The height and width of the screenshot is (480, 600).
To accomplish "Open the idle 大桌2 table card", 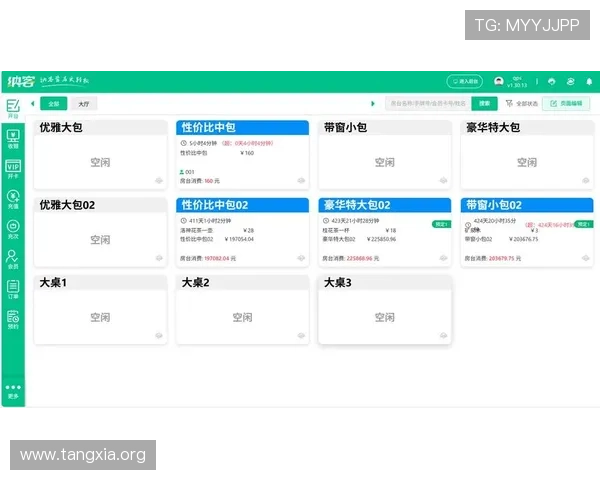I will point(242,310).
